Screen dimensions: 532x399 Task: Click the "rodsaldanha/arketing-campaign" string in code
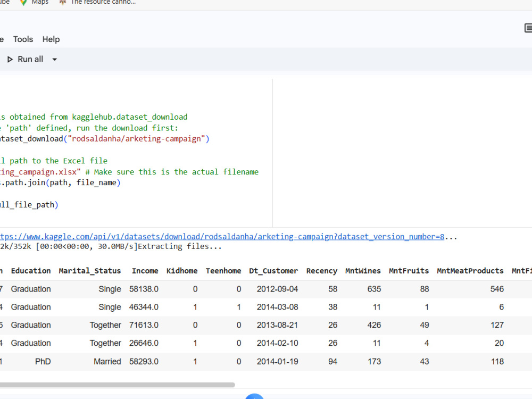point(136,139)
